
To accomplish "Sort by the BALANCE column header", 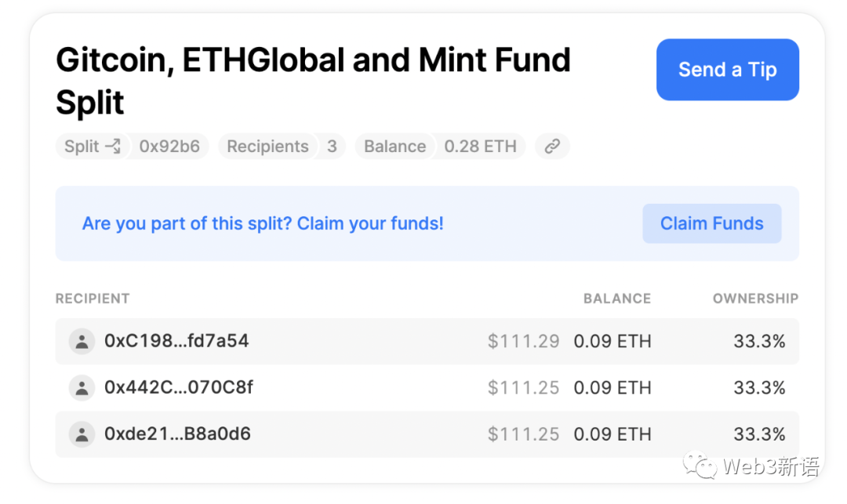I will pos(616,299).
